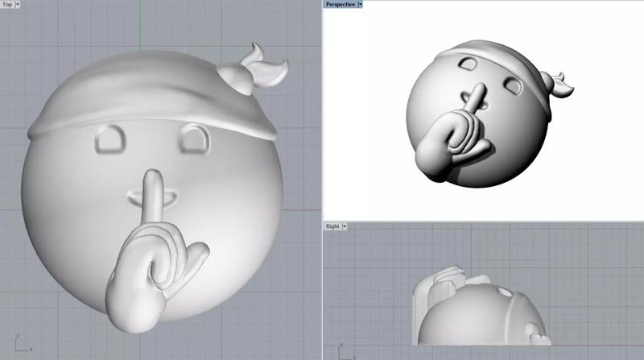Open the Right viewport dropdown arrow menu

pyautogui.click(x=345, y=226)
